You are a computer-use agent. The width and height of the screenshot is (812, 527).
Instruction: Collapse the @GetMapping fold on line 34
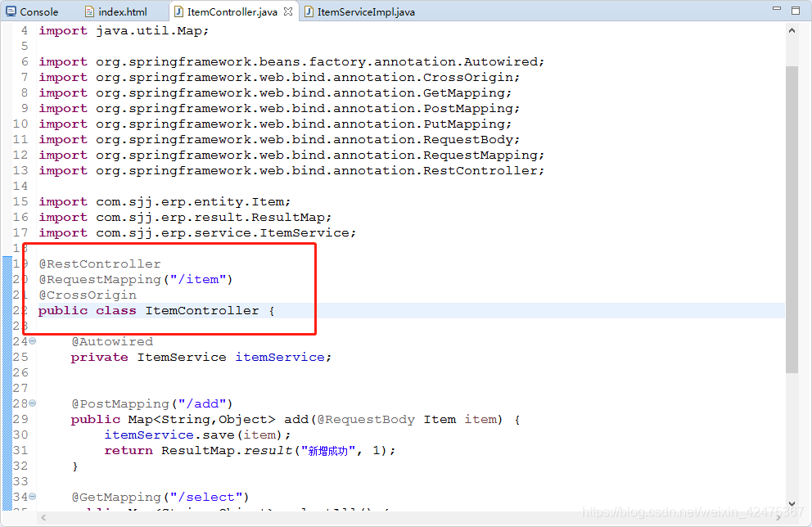pyautogui.click(x=33, y=497)
